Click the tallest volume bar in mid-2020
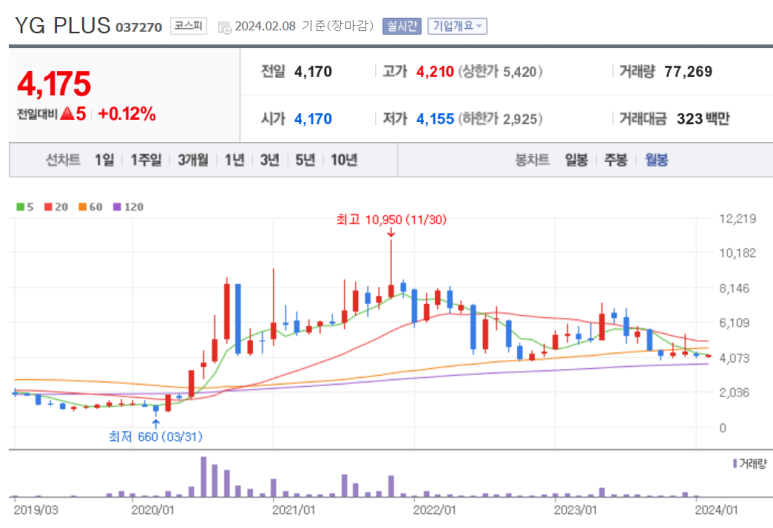The image size is (773, 528). click(204, 477)
